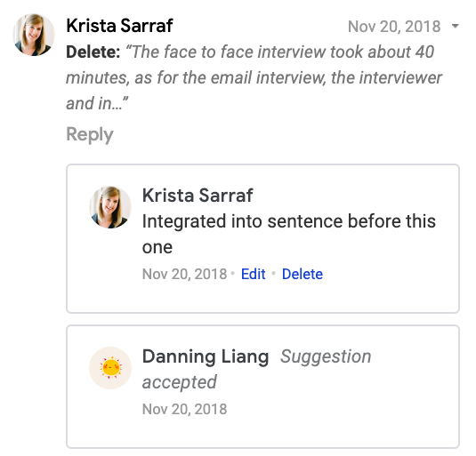Click Krista Sarraf's photo in the reply
The width and height of the screenshot is (476, 456).
[x=110, y=207]
